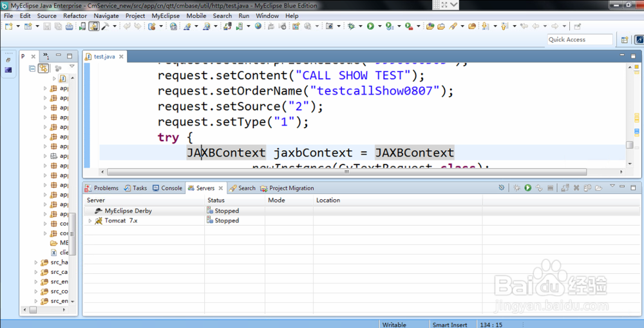Open the File menu
The width and height of the screenshot is (644, 328).
tap(8, 15)
